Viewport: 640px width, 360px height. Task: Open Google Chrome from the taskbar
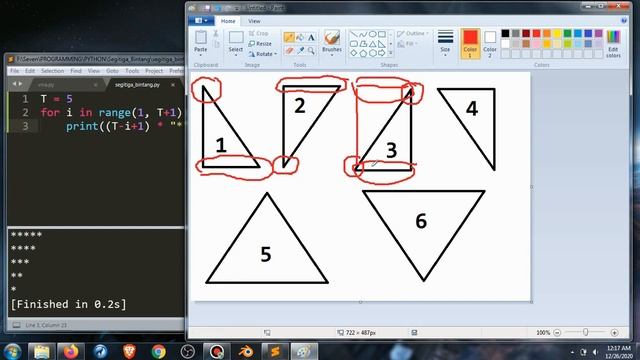click(158, 351)
